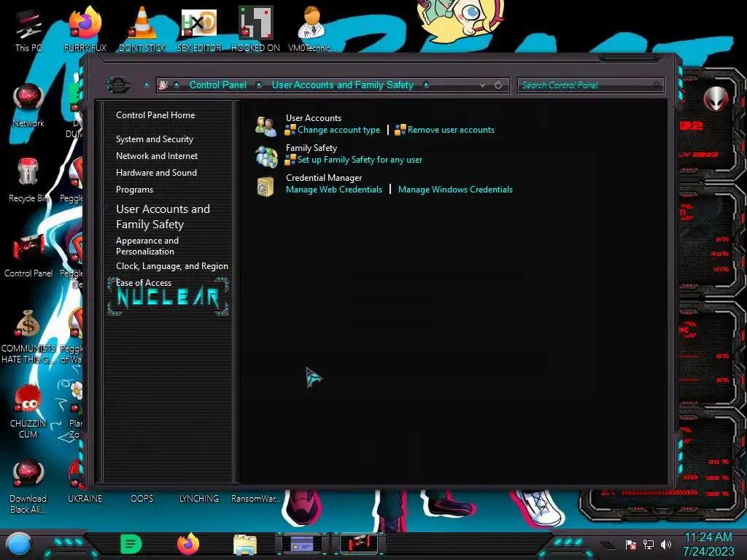747x560 pixels.
Task: Click shield icon beside Remove user accounts
Action: point(400,130)
